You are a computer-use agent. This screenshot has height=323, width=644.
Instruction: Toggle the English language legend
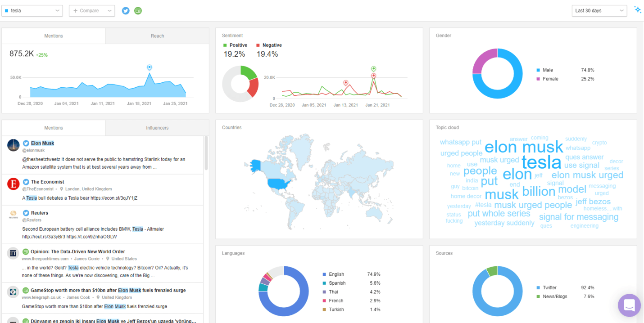point(333,274)
